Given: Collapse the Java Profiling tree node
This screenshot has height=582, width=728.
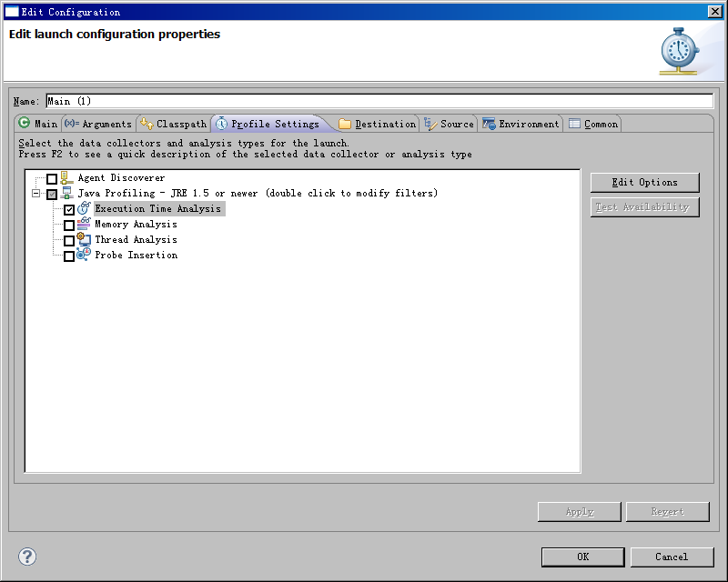Looking at the screenshot, I should (x=35, y=194).
